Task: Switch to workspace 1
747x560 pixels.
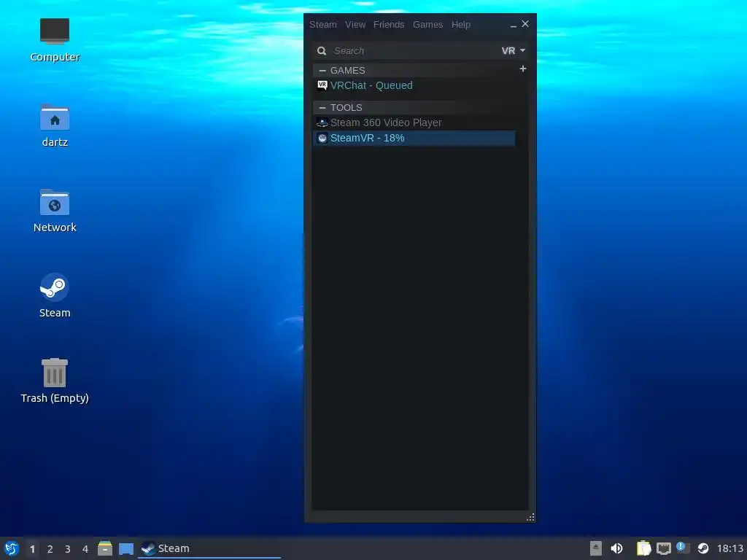Action: click(32, 549)
